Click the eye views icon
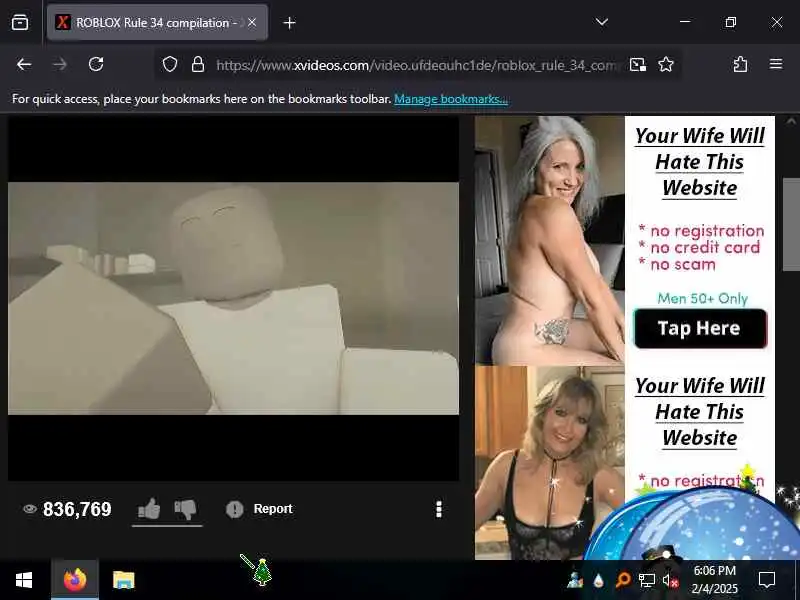Viewport: 800px width, 600px height. (x=30, y=509)
